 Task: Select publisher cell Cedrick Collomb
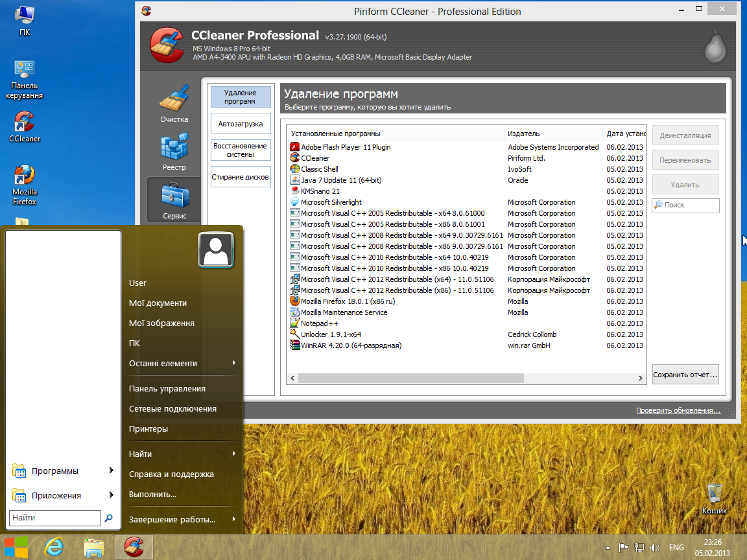[532, 334]
